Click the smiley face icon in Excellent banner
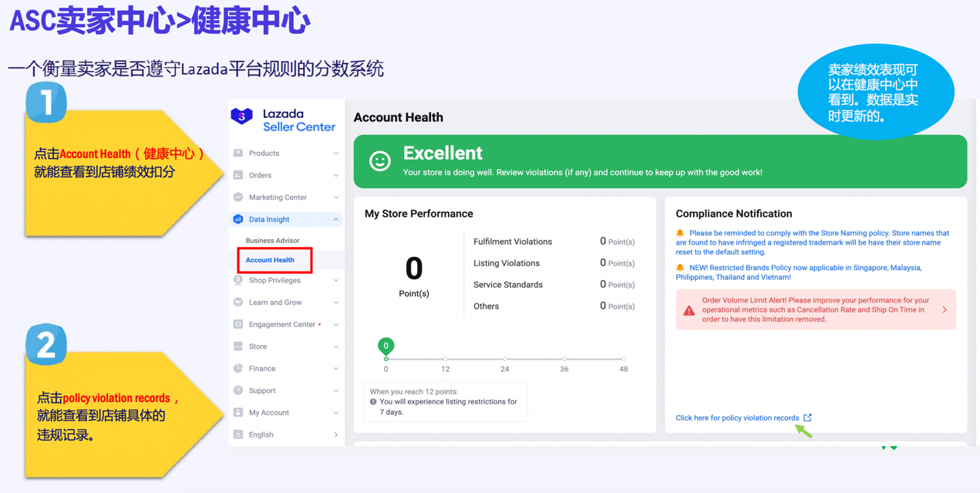This screenshot has width=980, height=493. 379,160
